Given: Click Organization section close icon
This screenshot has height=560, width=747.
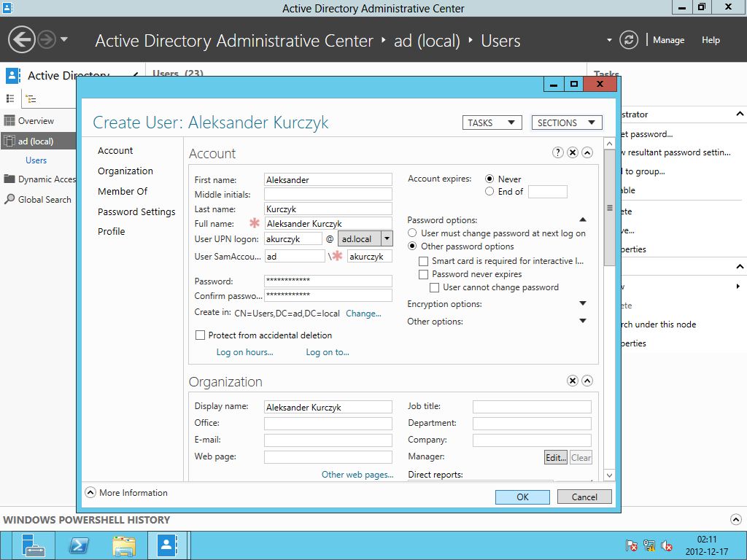Looking at the screenshot, I should [x=573, y=381].
